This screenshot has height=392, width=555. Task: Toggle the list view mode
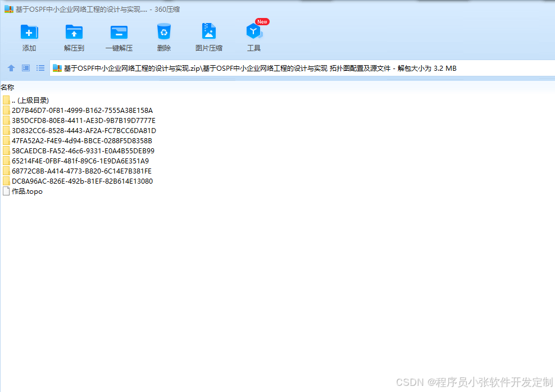[x=40, y=68]
